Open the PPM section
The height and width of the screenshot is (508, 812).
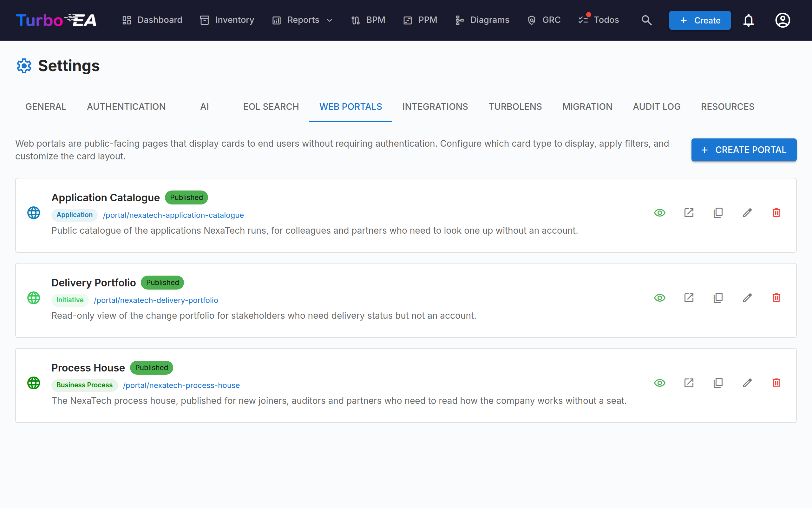click(x=420, y=20)
